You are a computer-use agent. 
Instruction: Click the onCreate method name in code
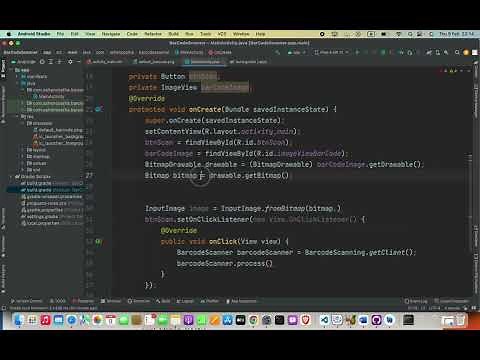[x=205, y=109]
